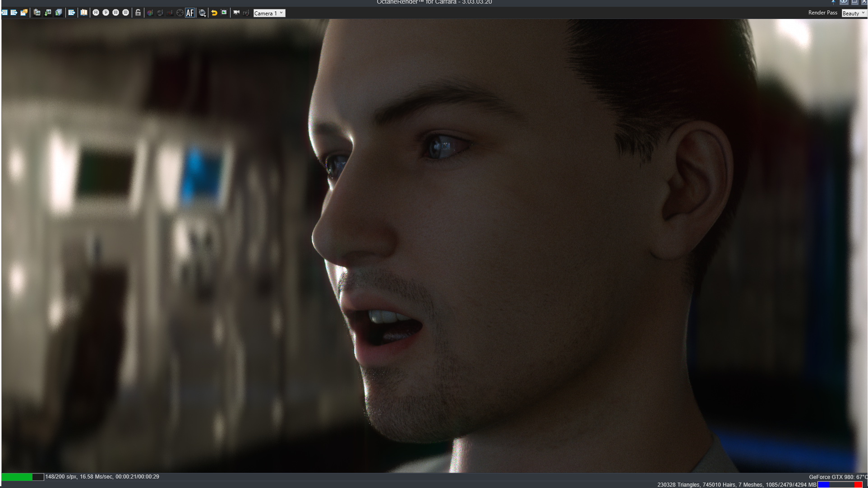The image size is (868, 488).
Task: Click the color wheel picker icon
Action: point(150,13)
